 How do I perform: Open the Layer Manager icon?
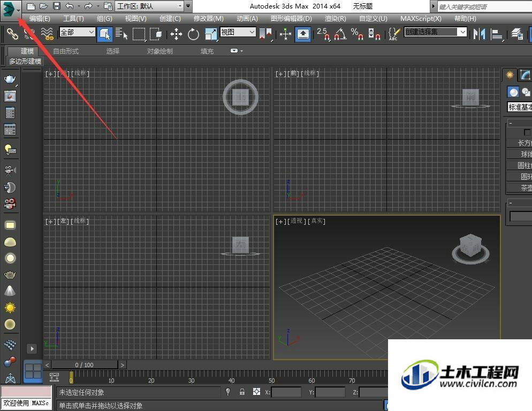[517, 34]
